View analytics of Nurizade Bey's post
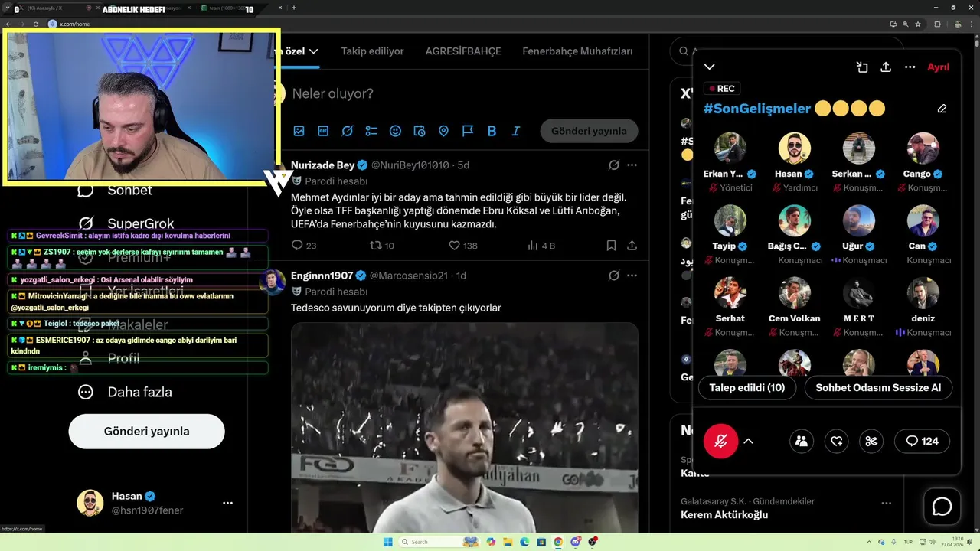The image size is (980, 551). click(x=541, y=246)
